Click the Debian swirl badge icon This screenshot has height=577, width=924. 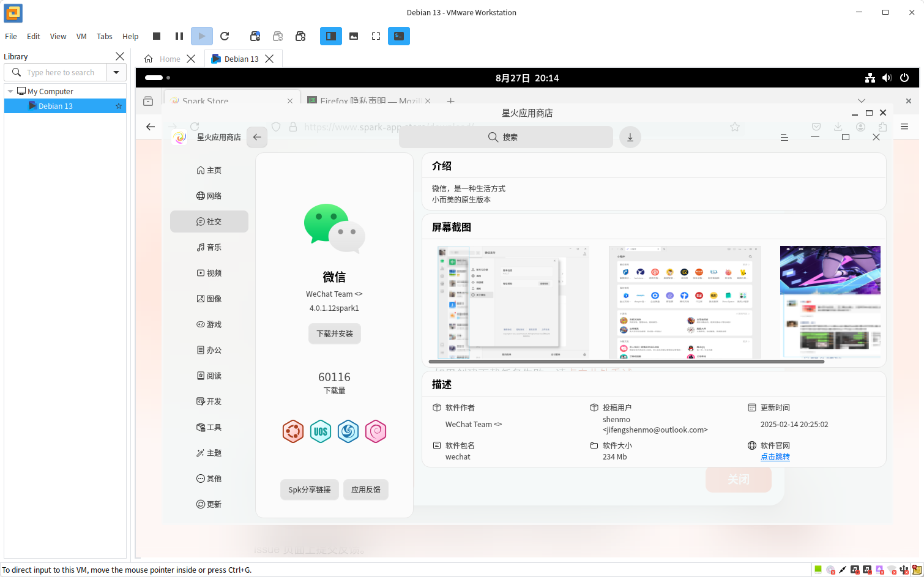[x=376, y=431]
